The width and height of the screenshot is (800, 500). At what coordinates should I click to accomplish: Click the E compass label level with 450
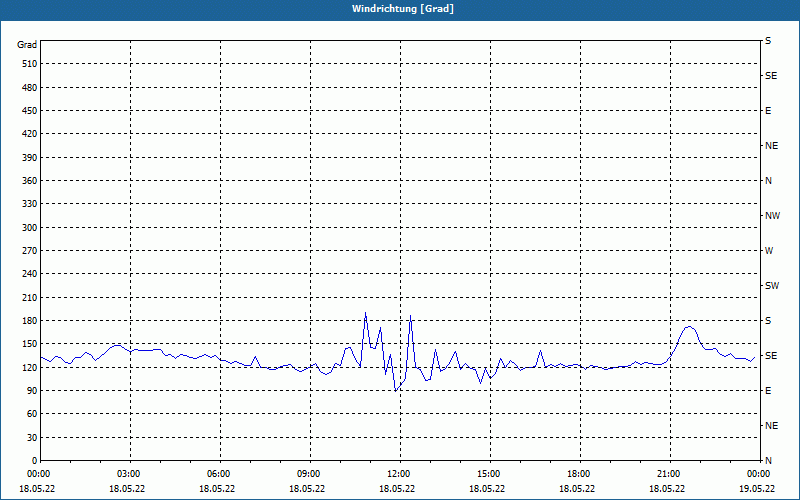pyautogui.click(x=768, y=111)
